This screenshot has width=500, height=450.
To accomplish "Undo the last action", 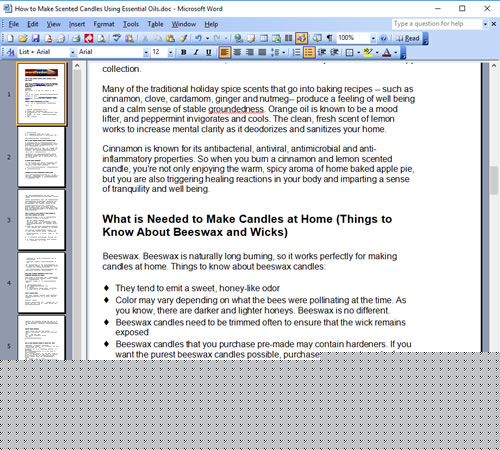I will click(x=198, y=38).
